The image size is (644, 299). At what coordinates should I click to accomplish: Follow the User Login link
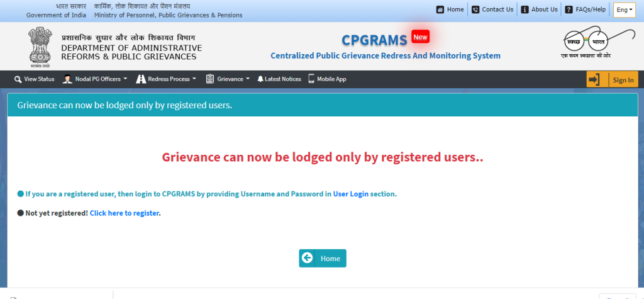[351, 194]
